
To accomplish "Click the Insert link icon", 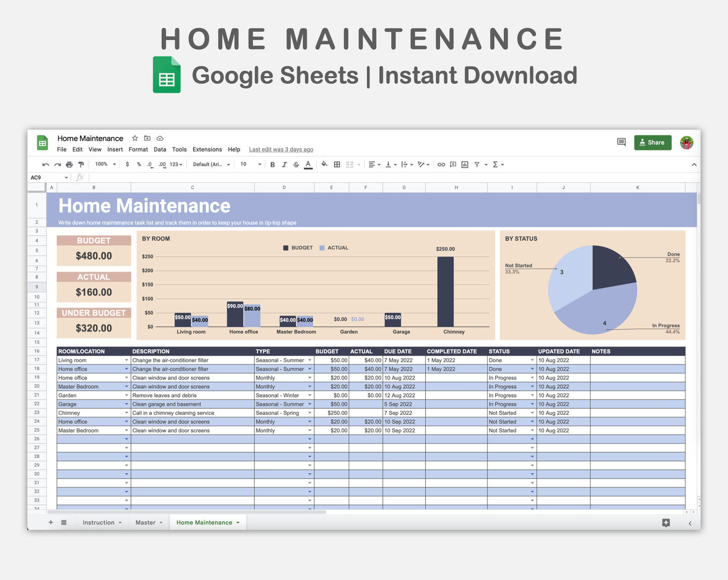I will point(441,165).
